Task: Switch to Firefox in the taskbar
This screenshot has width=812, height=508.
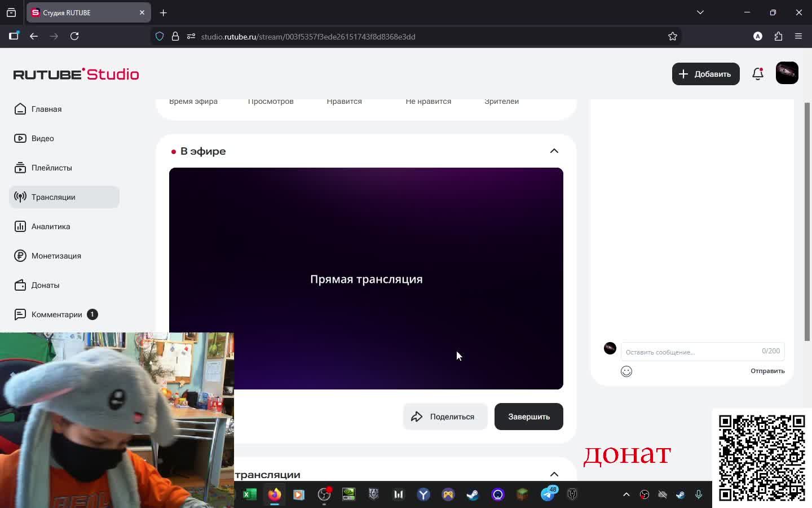Action: click(x=275, y=494)
